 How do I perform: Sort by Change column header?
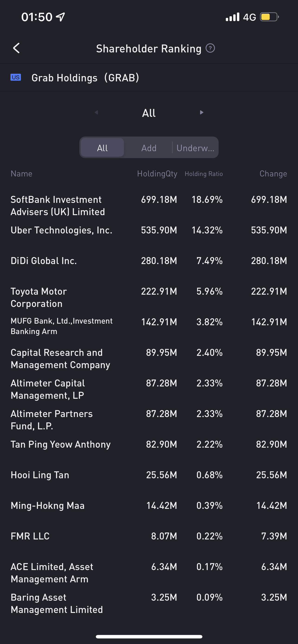tap(273, 173)
